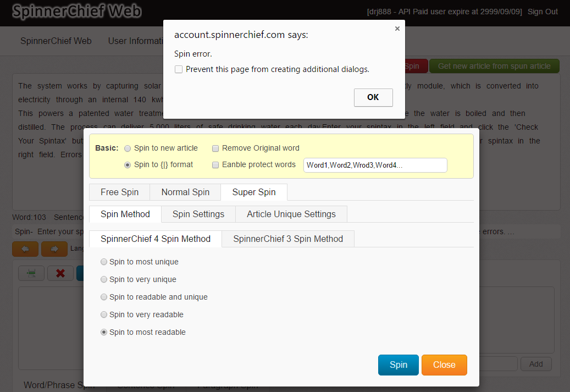Dismiss the alert with the × icon
This screenshot has height=392, width=570.
(397, 29)
